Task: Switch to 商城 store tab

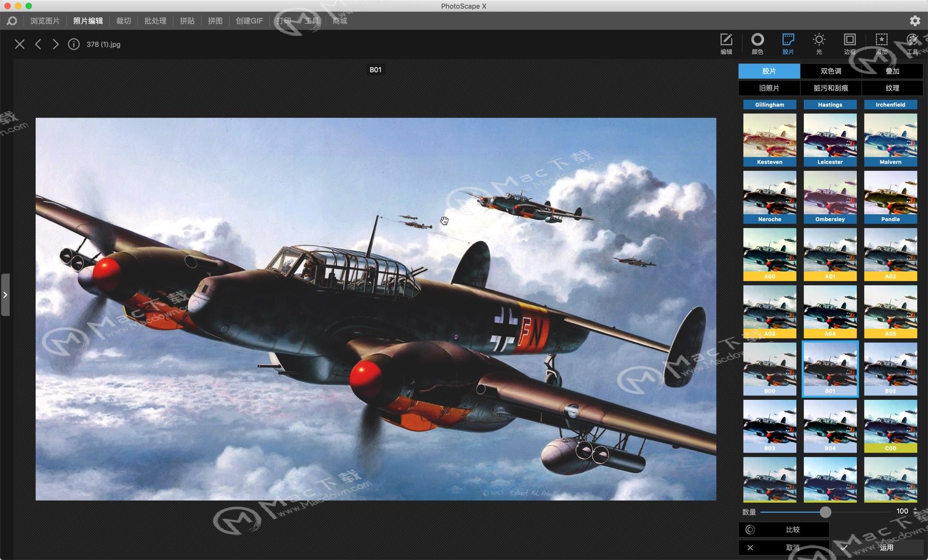Action: (340, 21)
